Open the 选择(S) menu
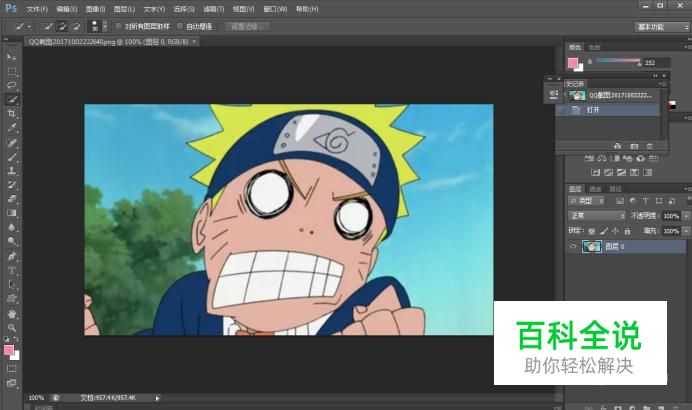 coord(184,9)
